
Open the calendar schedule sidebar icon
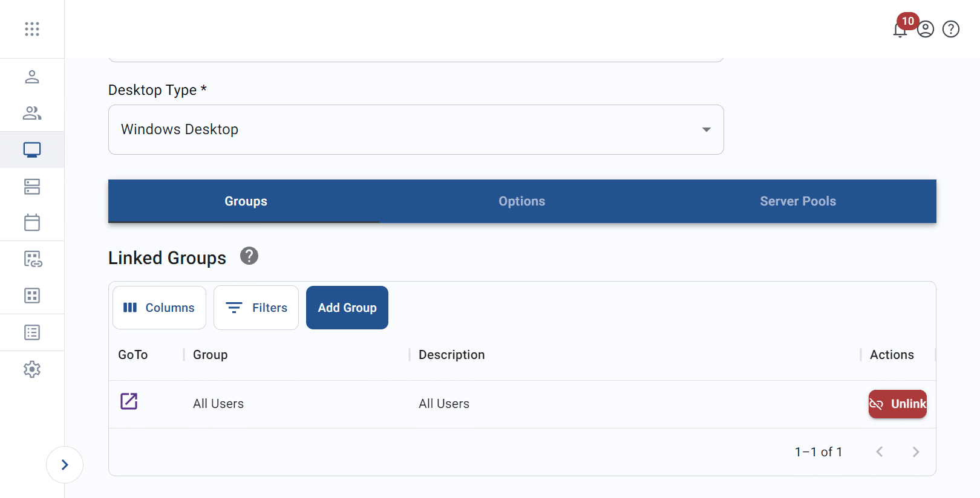32,222
